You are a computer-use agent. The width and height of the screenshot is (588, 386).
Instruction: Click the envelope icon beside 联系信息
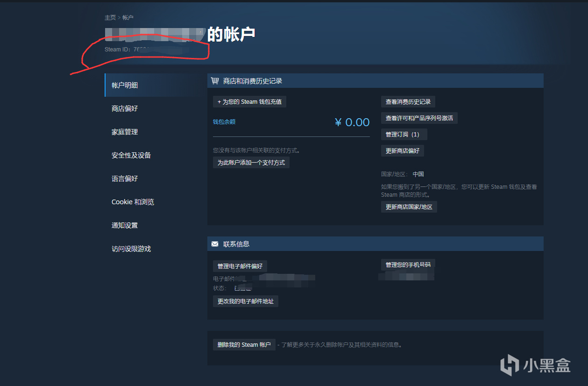tap(215, 244)
